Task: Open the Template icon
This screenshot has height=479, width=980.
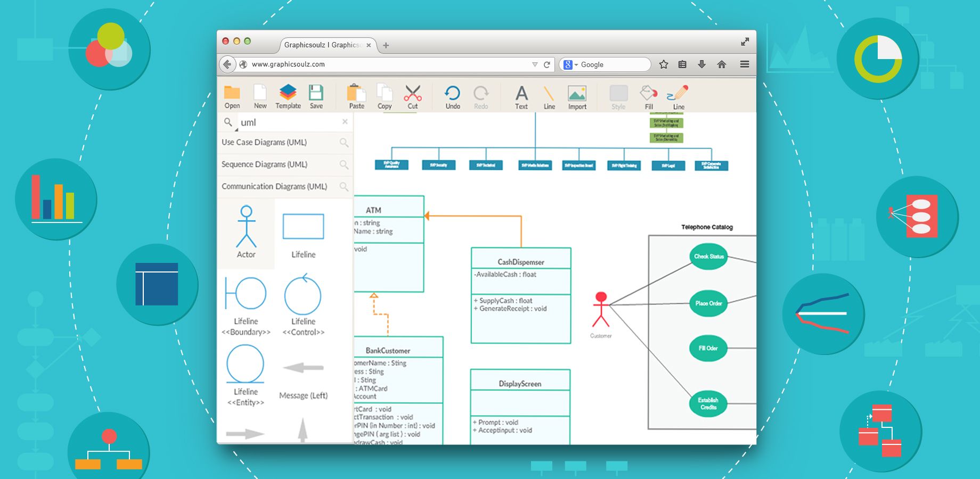Action: pos(288,93)
